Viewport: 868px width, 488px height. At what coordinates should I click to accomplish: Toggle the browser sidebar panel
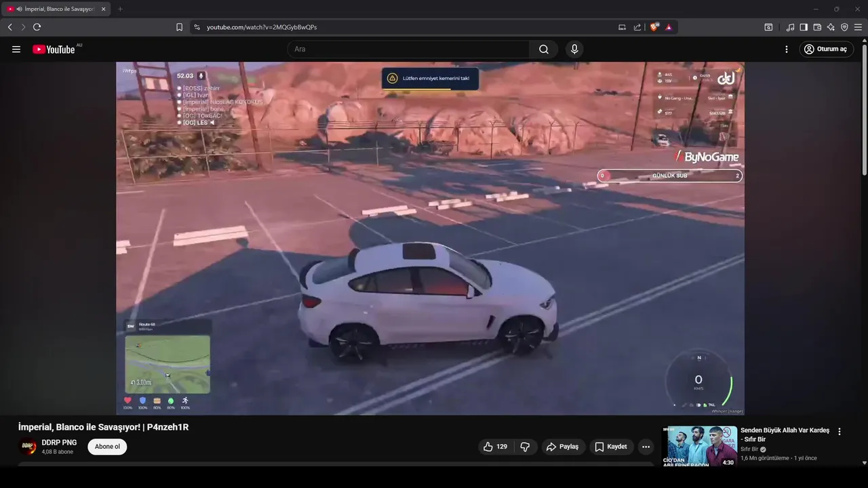pos(804,27)
